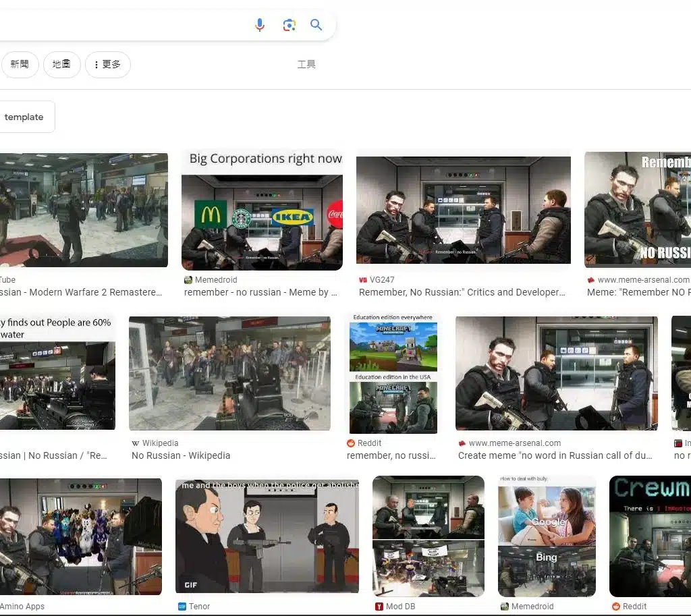Click the Wikipedia favicon under No Russian image
Viewport: 691px width, 616px height.
(x=136, y=443)
